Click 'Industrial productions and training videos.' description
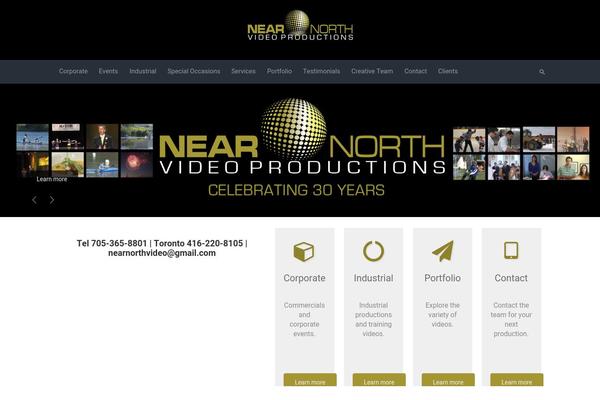This screenshot has height=400, width=600. coord(373,319)
